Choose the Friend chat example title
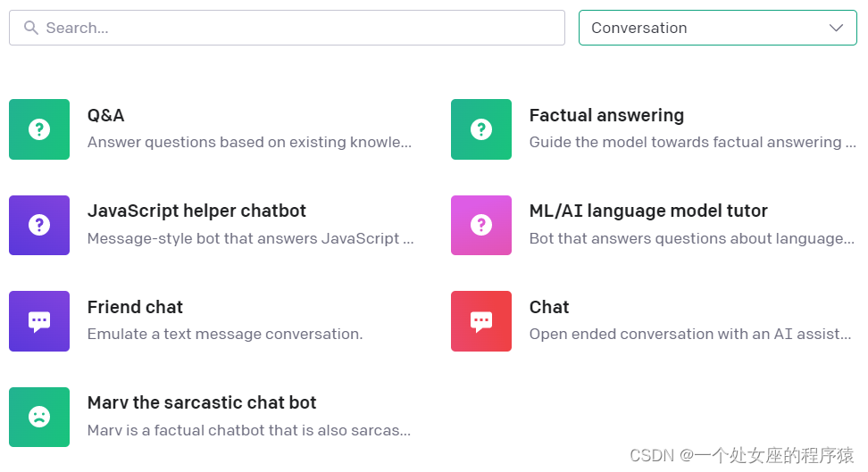Image resolution: width=868 pixels, height=472 pixels. click(x=135, y=307)
